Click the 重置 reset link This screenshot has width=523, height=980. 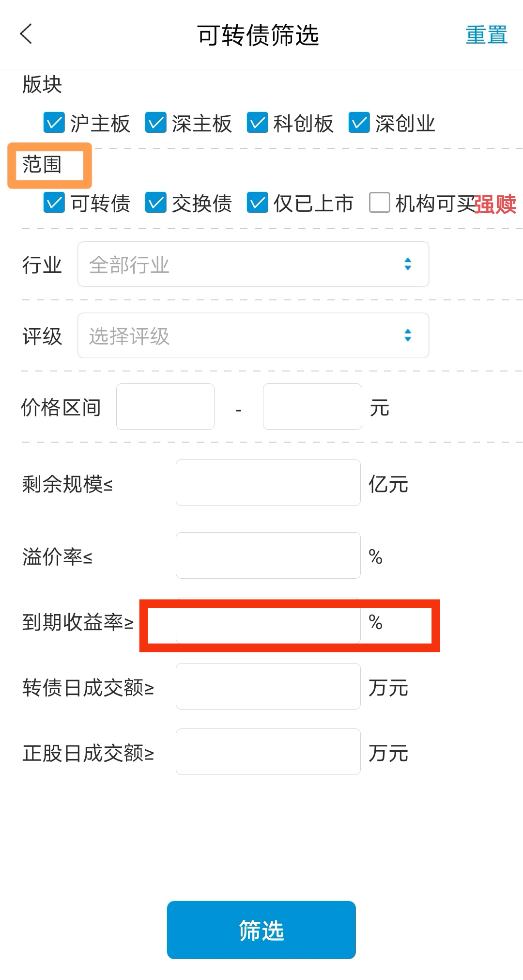pyautogui.click(x=486, y=35)
